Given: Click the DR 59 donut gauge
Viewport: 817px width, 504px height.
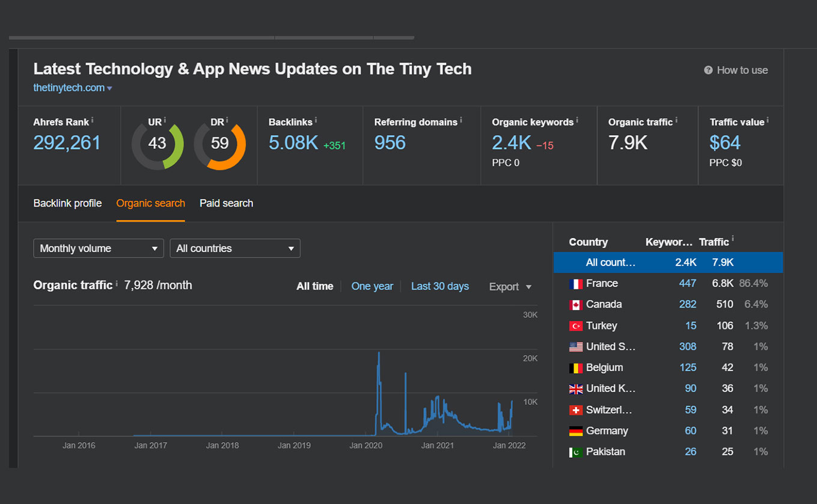Looking at the screenshot, I should click(220, 144).
